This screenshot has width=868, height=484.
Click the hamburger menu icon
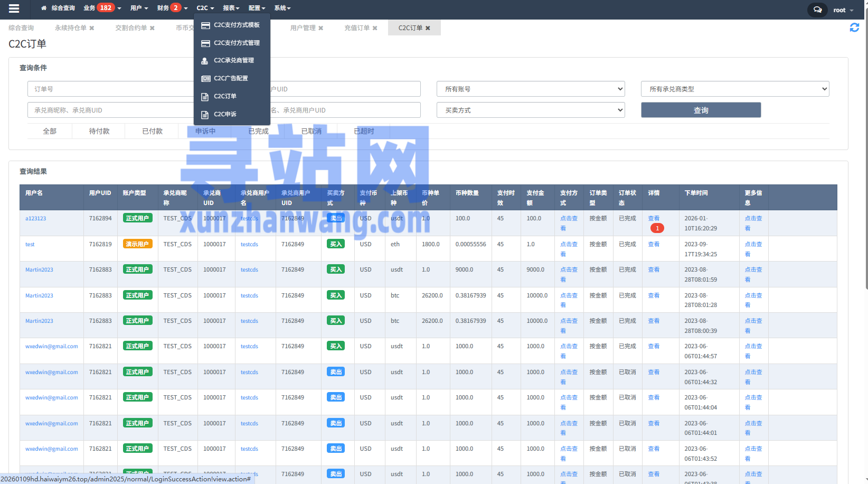point(14,8)
